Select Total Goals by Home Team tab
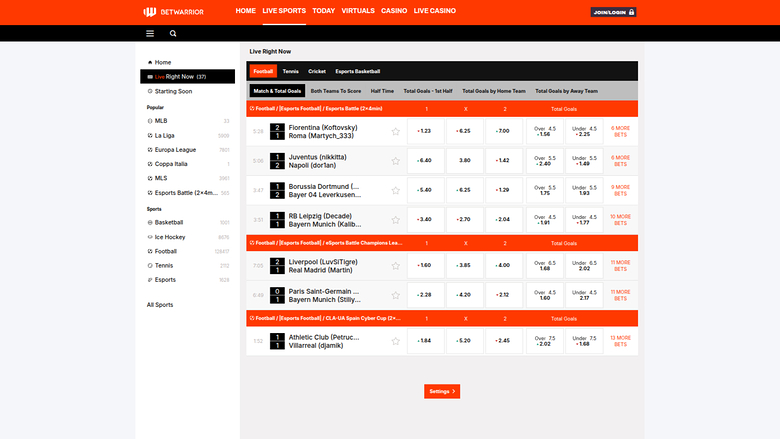The width and height of the screenshot is (780, 439). click(x=493, y=91)
